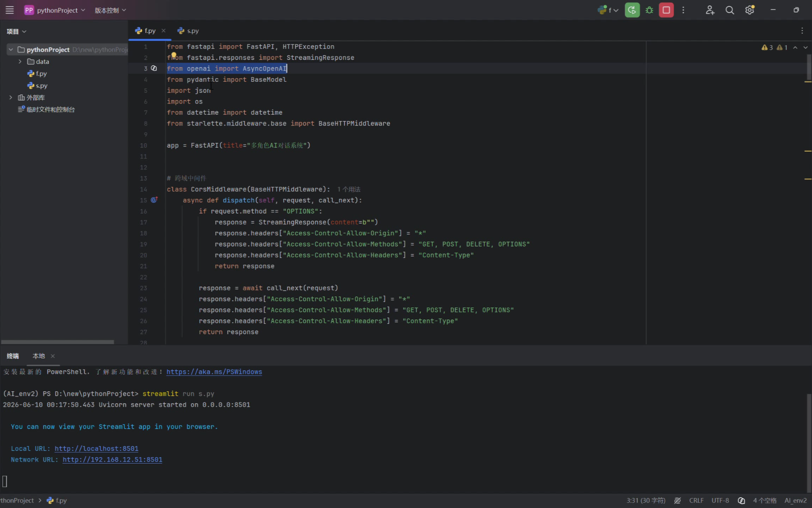Click the thonProject breadcrumb in status bar

point(17,500)
